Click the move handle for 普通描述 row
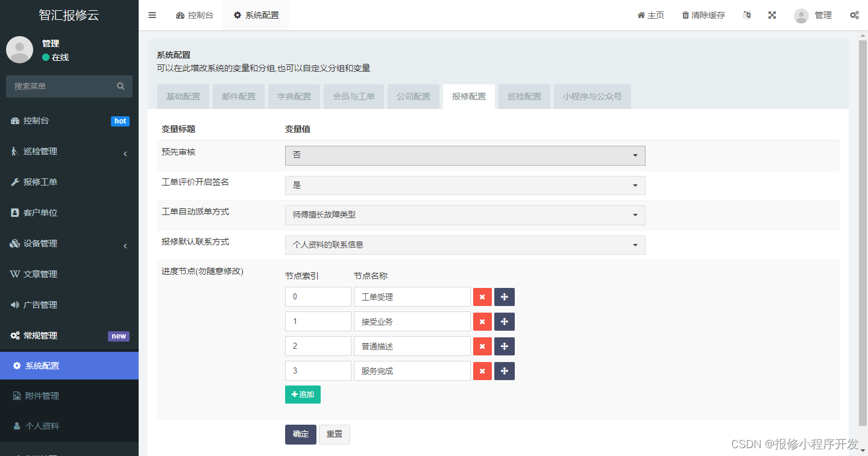This screenshot has width=868, height=456. click(505, 346)
